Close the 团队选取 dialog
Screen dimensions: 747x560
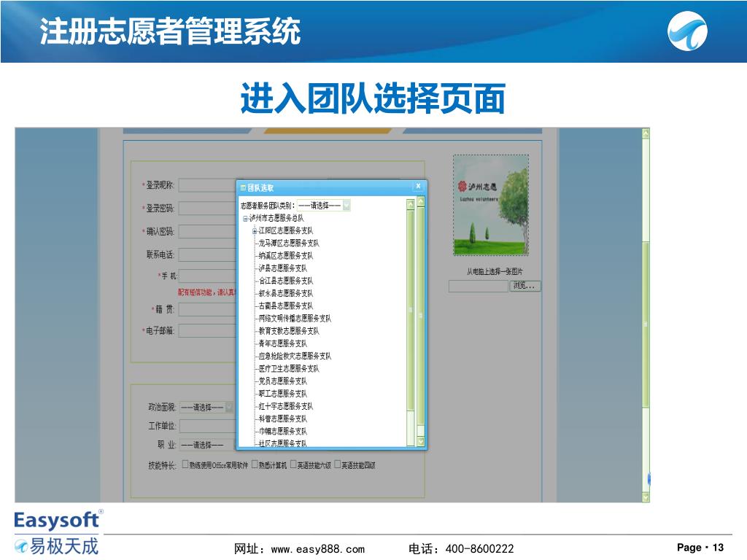point(418,186)
